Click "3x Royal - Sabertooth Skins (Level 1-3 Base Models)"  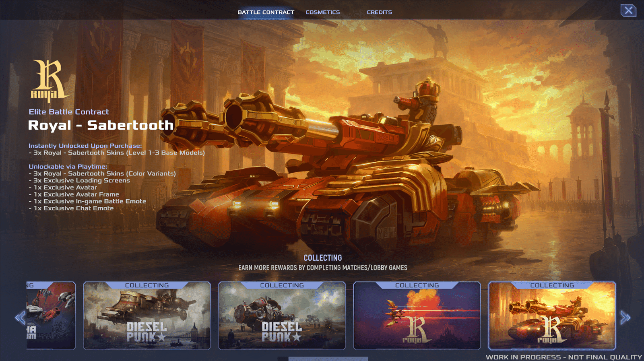(117, 153)
